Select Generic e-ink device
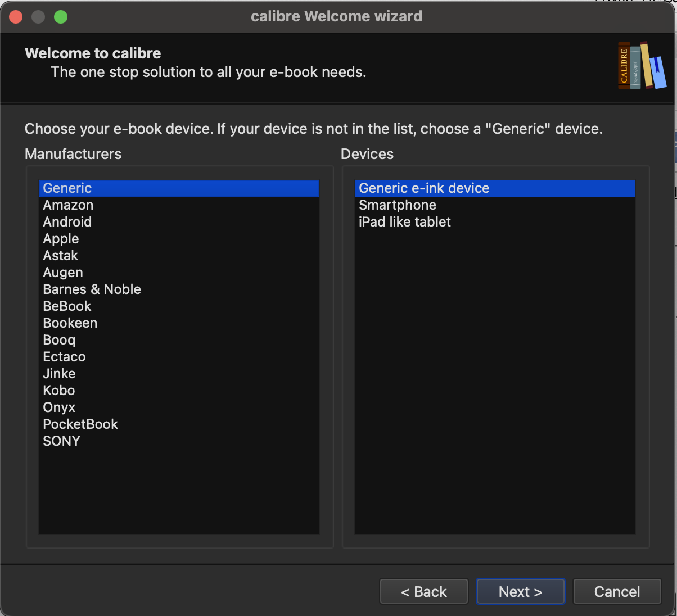Image resolution: width=677 pixels, height=616 pixels. pos(495,188)
